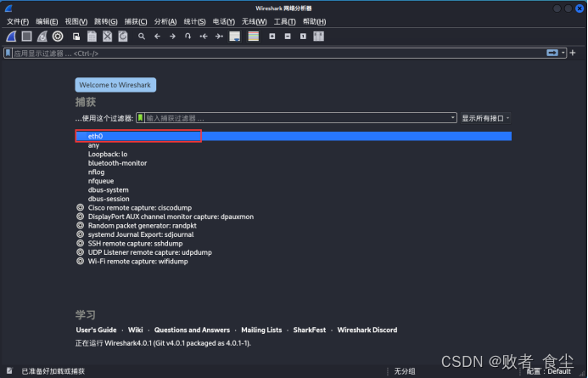Open settings gear for DisplayPort AUX monitor
Screen dimensions: 588x378
pos(80,217)
